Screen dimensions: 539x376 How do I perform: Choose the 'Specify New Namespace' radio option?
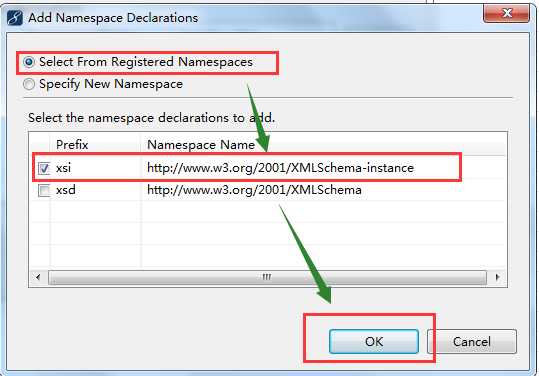(x=29, y=84)
